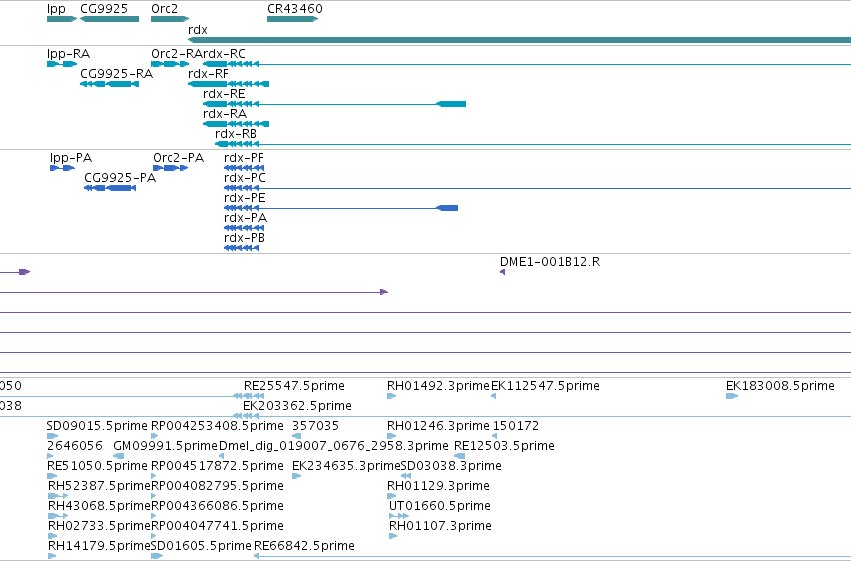Screen dimensions: 851x561
Task: Click the EK183008.5prime EST
Action: [732, 397]
